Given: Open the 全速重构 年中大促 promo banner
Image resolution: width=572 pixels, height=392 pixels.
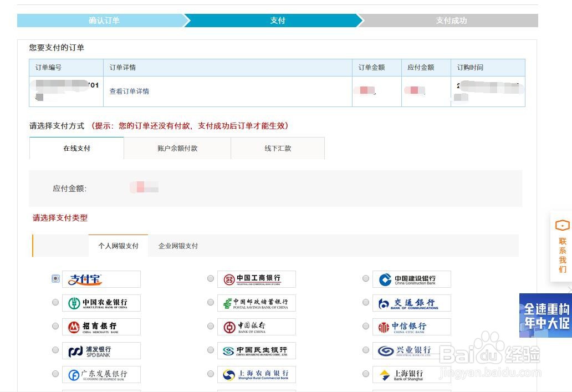Looking at the screenshot, I should point(546,315).
